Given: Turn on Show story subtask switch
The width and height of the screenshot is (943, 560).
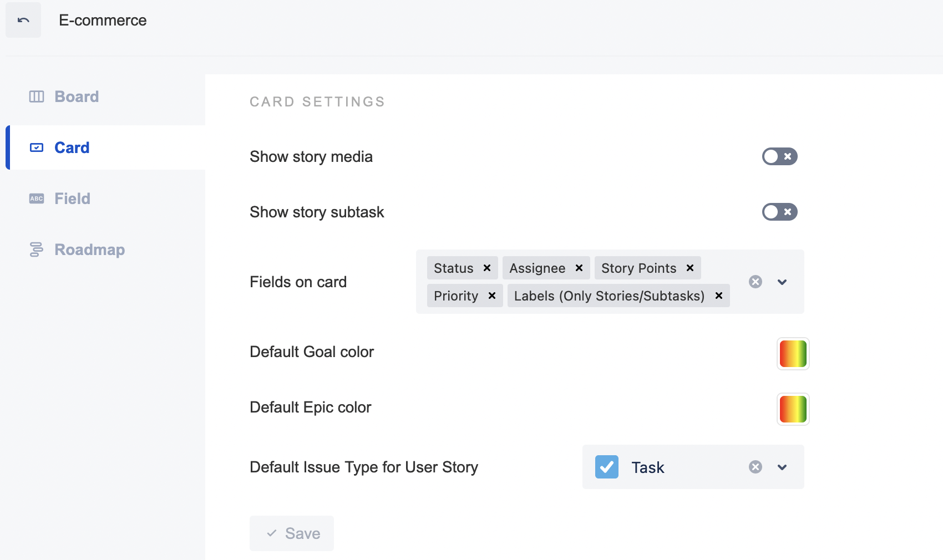Looking at the screenshot, I should click(779, 212).
